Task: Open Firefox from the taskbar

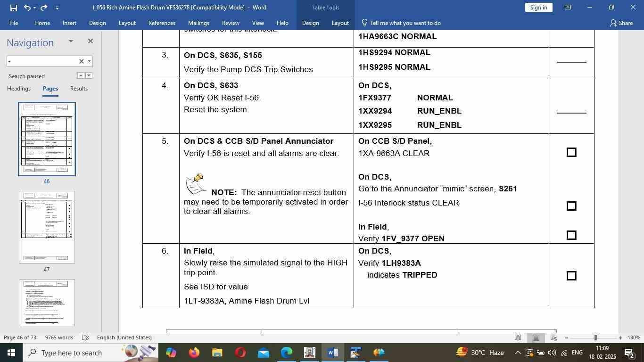Action: click(194, 353)
